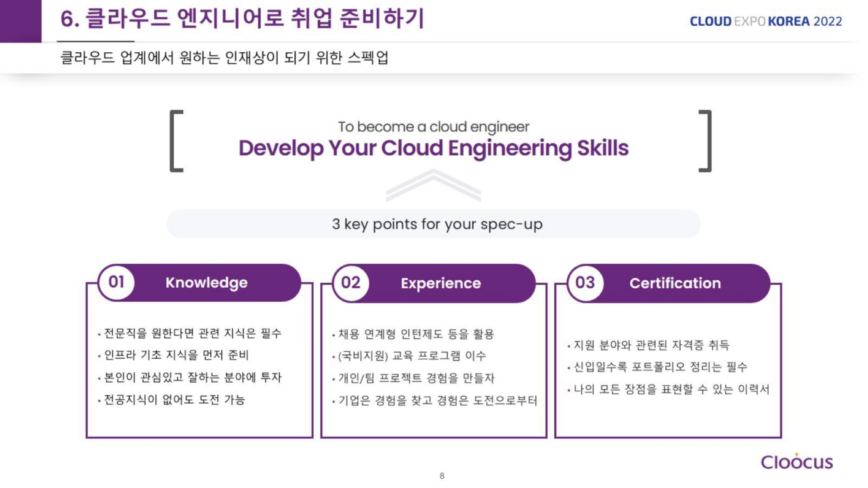Image resolution: width=868 pixels, height=488 pixels.
Task: Click the upward chevron arrow graphic
Action: pos(433,185)
